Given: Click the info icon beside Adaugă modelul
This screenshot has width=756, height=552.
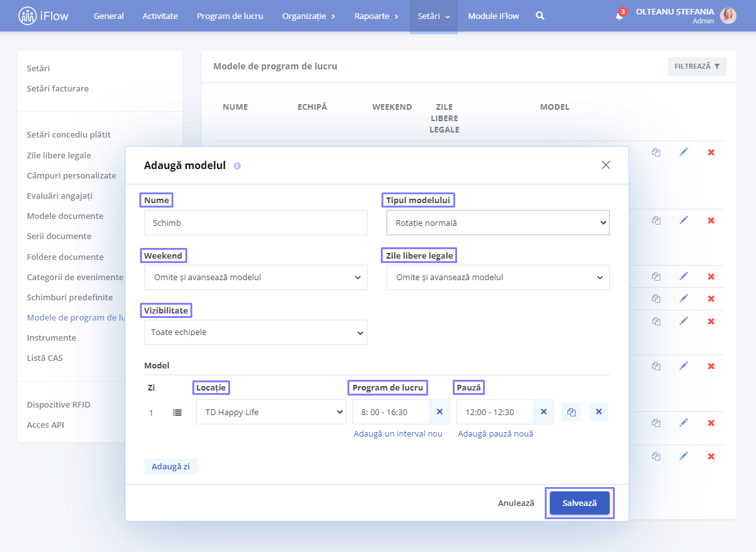Looking at the screenshot, I should (237, 166).
